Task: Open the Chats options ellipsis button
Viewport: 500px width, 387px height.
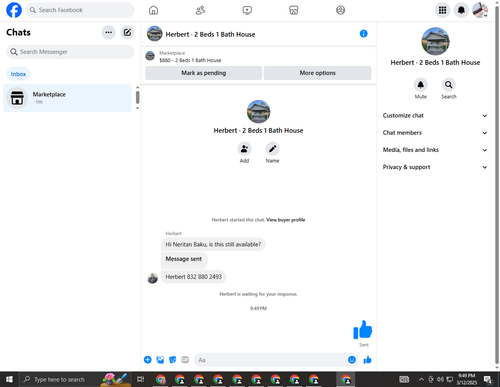Action: [x=108, y=32]
